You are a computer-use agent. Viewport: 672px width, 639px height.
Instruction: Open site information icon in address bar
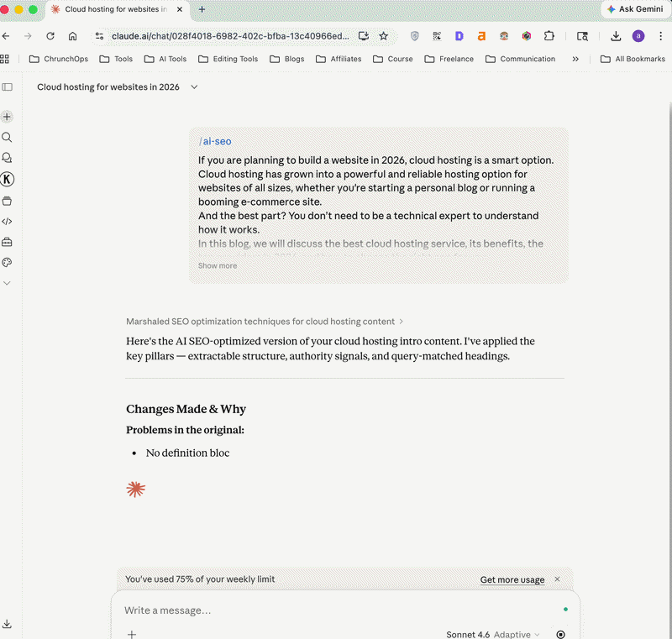pos(99,36)
